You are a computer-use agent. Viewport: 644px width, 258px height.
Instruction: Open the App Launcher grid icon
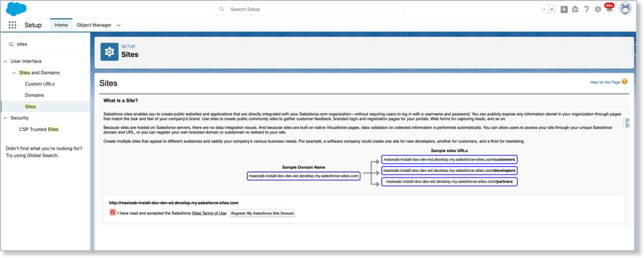(12, 25)
